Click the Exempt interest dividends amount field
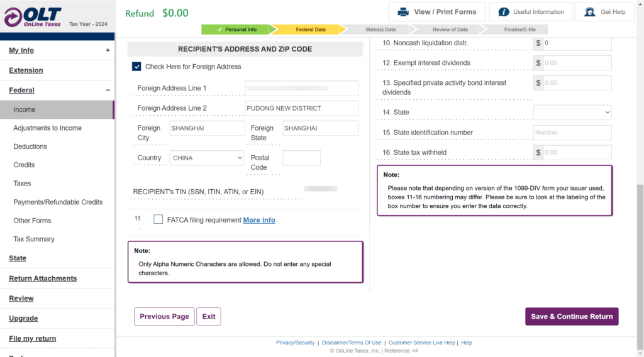Image resolution: width=644 pixels, height=357 pixels. tap(577, 63)
